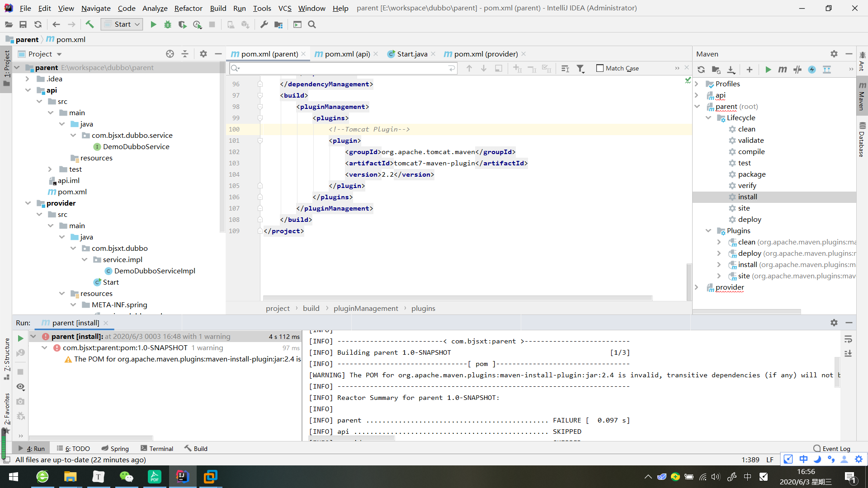
Task: Click editor horizontal scrollbar
Action: (458, 298)
